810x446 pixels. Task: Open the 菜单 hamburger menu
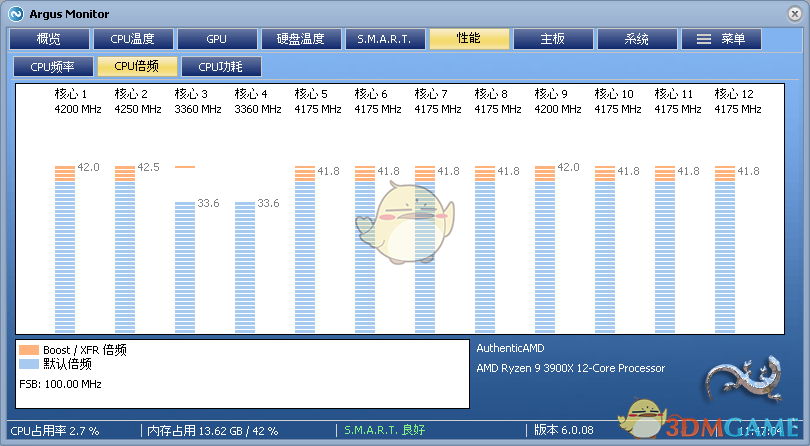[x=721, y=39]
